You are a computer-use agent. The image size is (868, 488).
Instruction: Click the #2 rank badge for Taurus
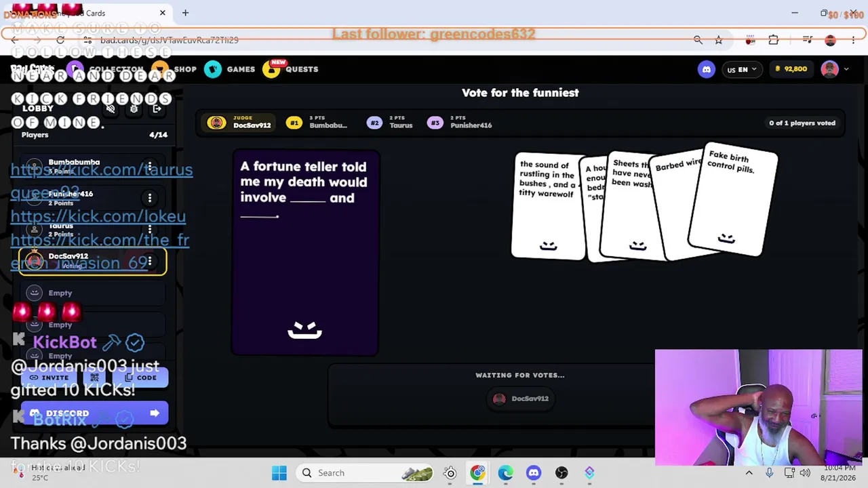[x=374, y=123]
